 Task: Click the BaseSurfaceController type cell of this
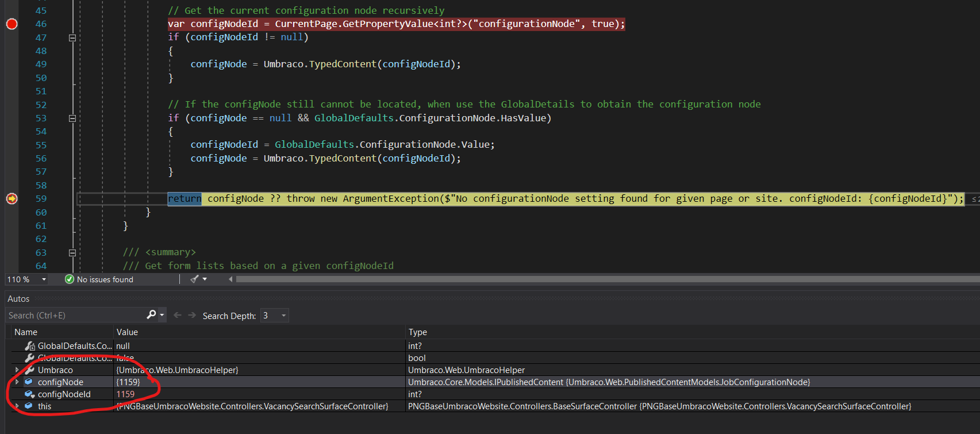[x=660, y=406]
